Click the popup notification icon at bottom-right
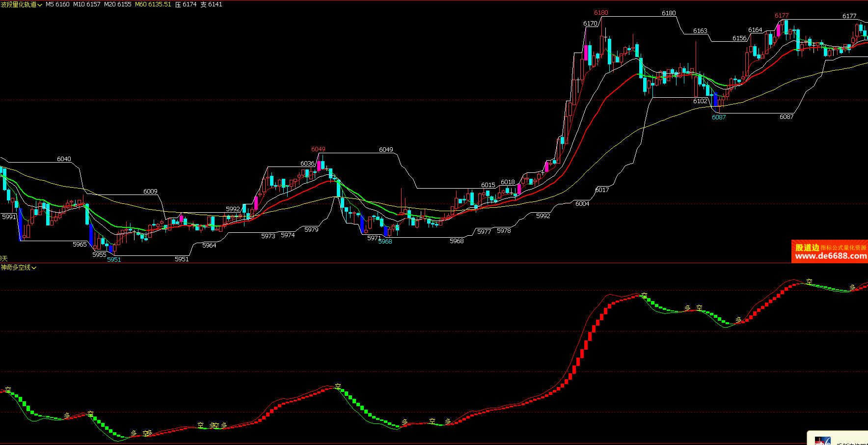 [x=823, y=441]
